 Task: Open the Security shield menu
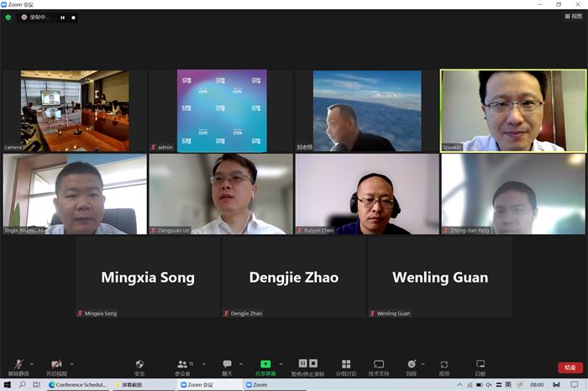coord(139,365)
